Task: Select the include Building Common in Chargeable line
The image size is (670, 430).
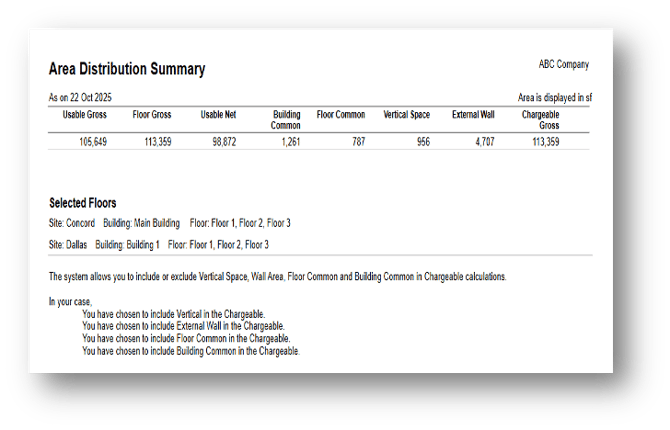Action: (190, 351)
